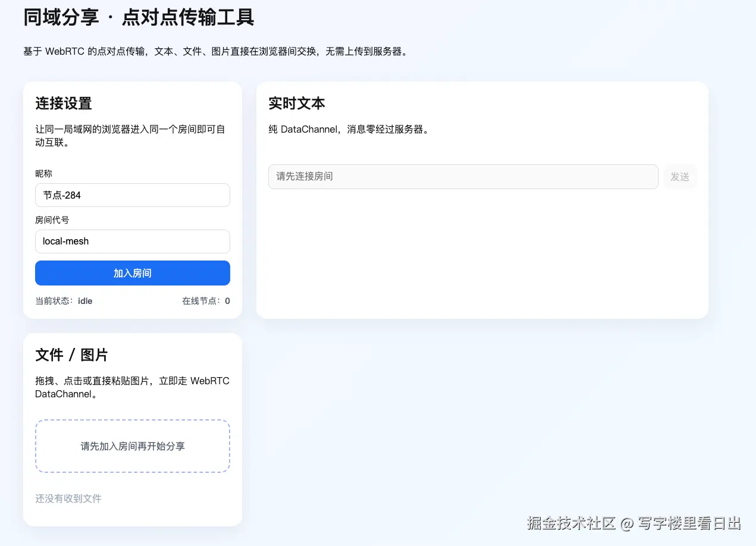Click the 当前状态: idle status text
This screenshot has height=546, width=756.
coord(64,301)
